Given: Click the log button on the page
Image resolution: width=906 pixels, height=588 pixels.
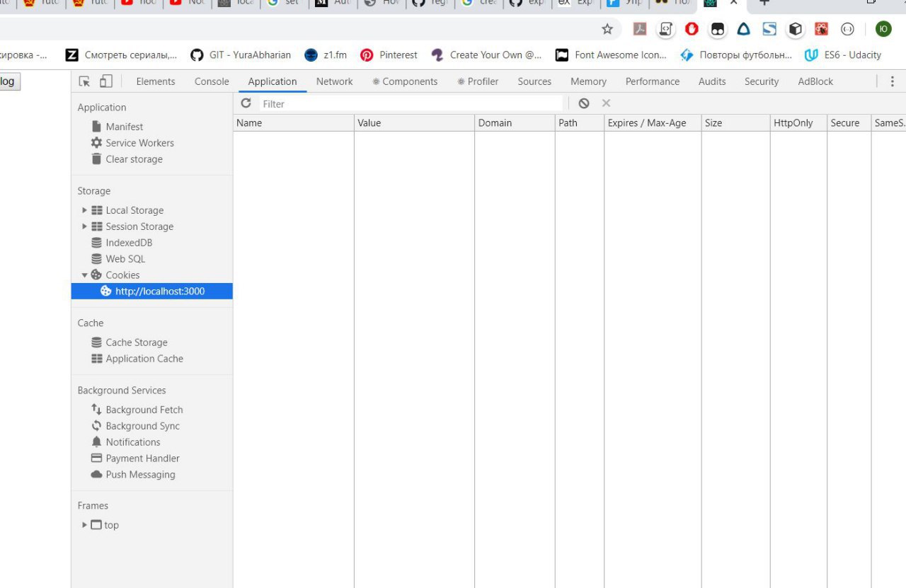Looking at the screenshot, I should coord(9,81).
